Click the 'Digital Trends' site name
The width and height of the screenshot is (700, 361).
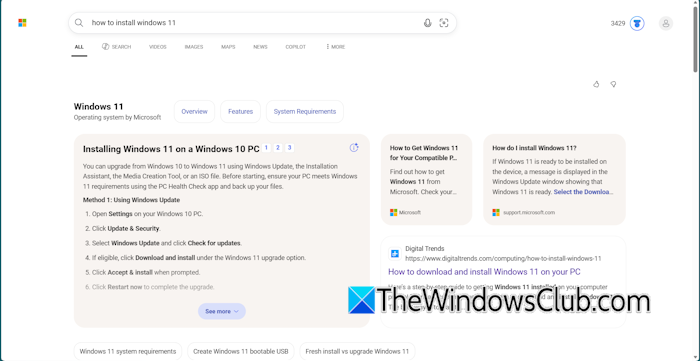pos(425,249)
